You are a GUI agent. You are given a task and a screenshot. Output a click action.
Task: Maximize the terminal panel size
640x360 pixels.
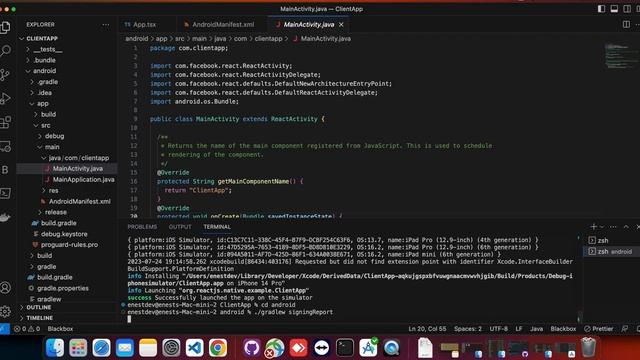coord(626,227)
